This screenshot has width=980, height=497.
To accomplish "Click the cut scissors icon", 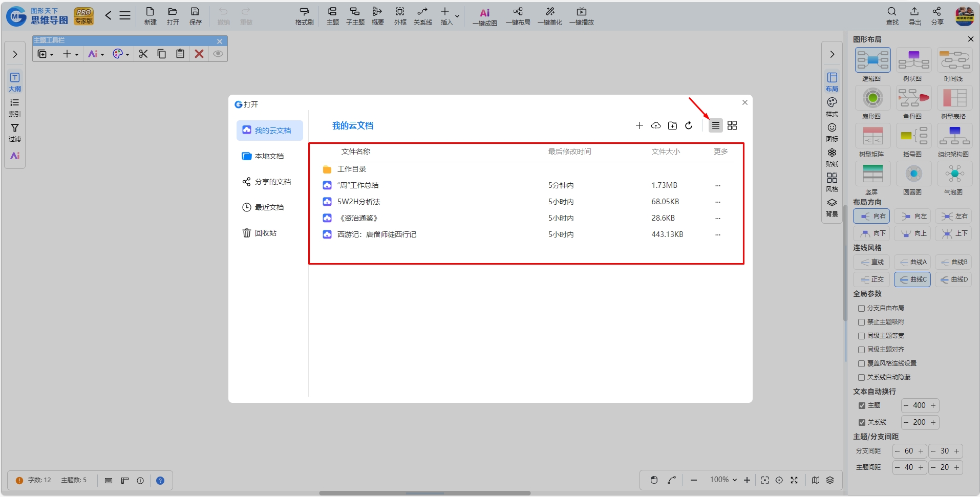I will 143,54.
